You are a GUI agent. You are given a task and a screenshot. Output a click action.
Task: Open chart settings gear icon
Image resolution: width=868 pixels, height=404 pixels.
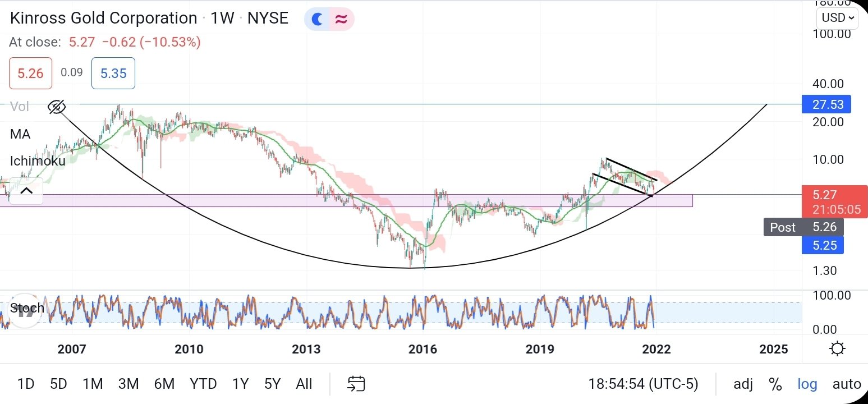point(837,349)
